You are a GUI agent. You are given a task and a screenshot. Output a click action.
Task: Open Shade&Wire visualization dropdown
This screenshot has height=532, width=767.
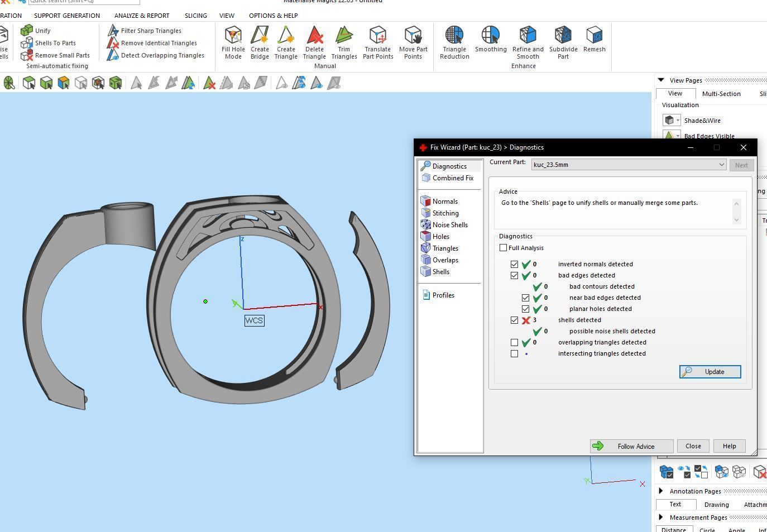[x=672, y=121]
